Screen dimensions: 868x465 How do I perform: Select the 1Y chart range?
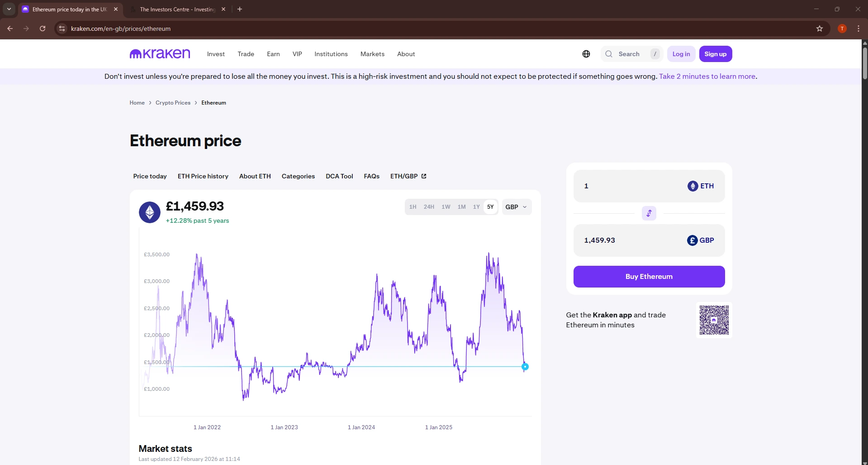coord(476,207)
